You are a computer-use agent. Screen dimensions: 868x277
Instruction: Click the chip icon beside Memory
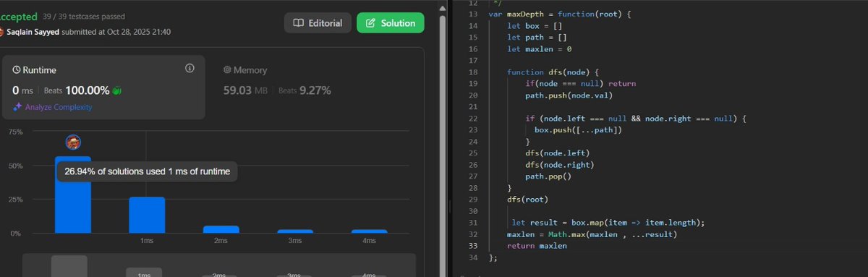(227, 70)
